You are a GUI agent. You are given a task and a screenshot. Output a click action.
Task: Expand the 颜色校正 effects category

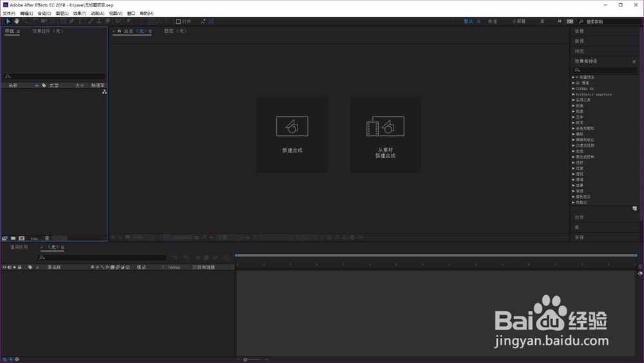click(x=573, y=197)
